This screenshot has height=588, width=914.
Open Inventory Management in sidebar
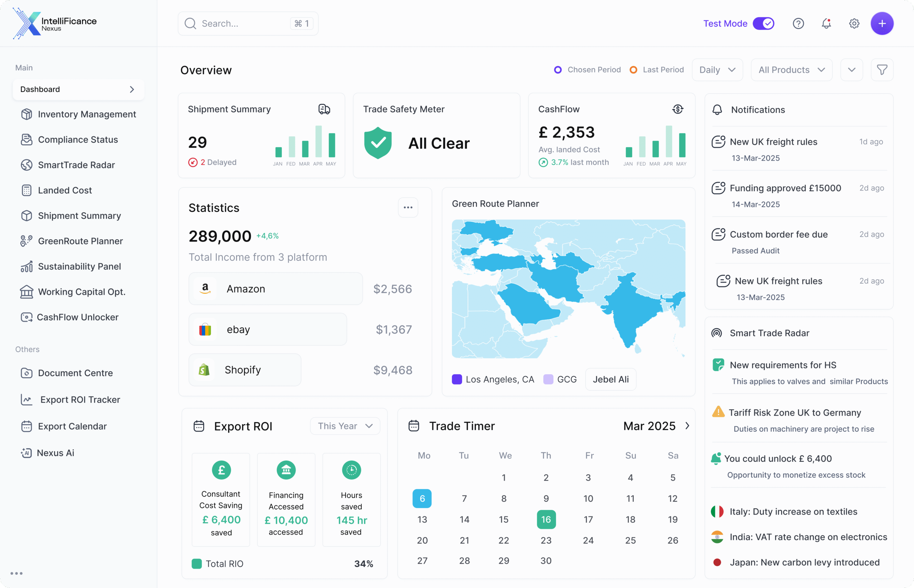(87, 114)
